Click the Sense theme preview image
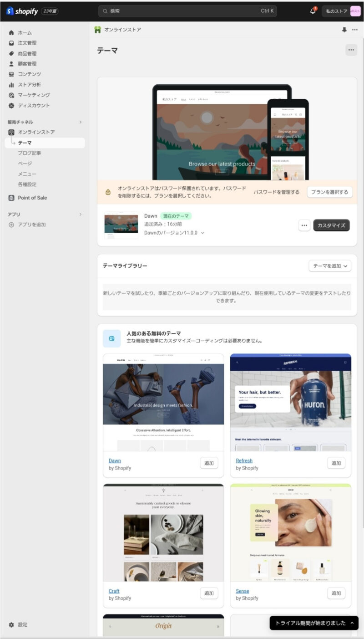The image size is (364, 639). [x=291, y=532]
